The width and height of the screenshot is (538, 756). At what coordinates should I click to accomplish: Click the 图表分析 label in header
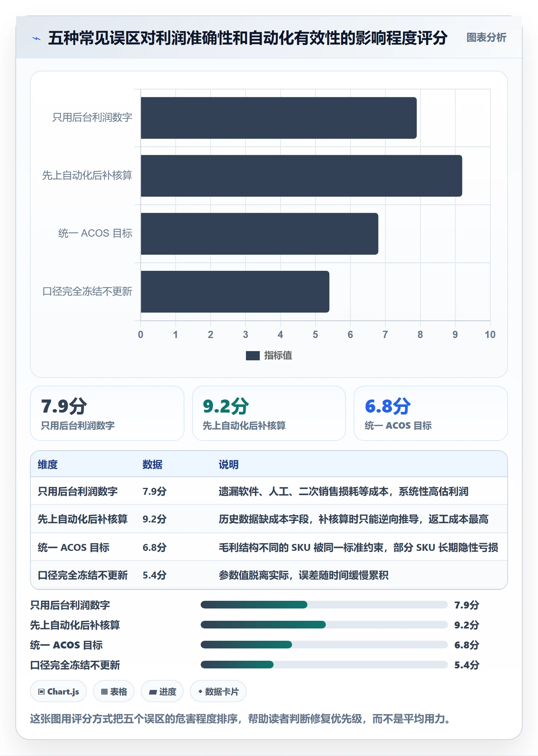486,38
